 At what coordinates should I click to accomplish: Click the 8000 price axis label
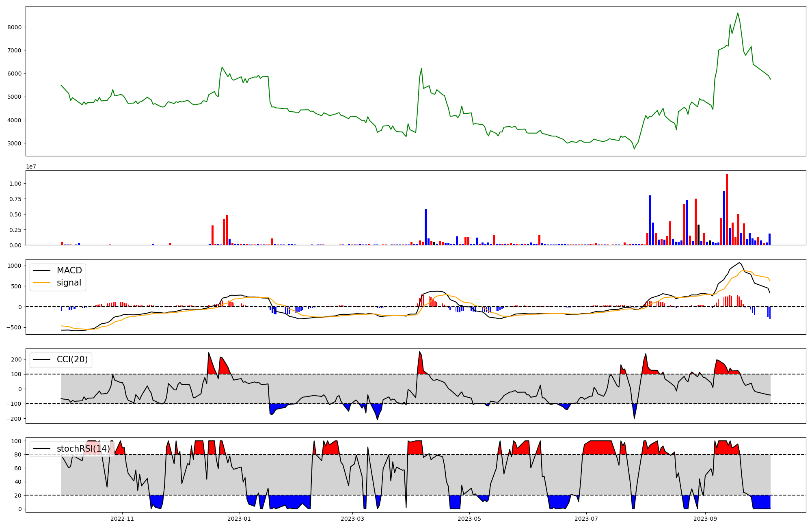coord(15,27)
